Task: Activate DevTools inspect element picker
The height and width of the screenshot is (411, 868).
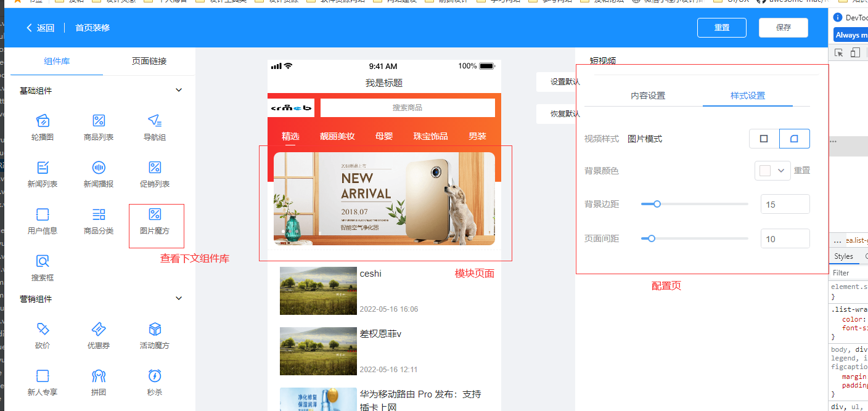Action: tap(839, 53)
